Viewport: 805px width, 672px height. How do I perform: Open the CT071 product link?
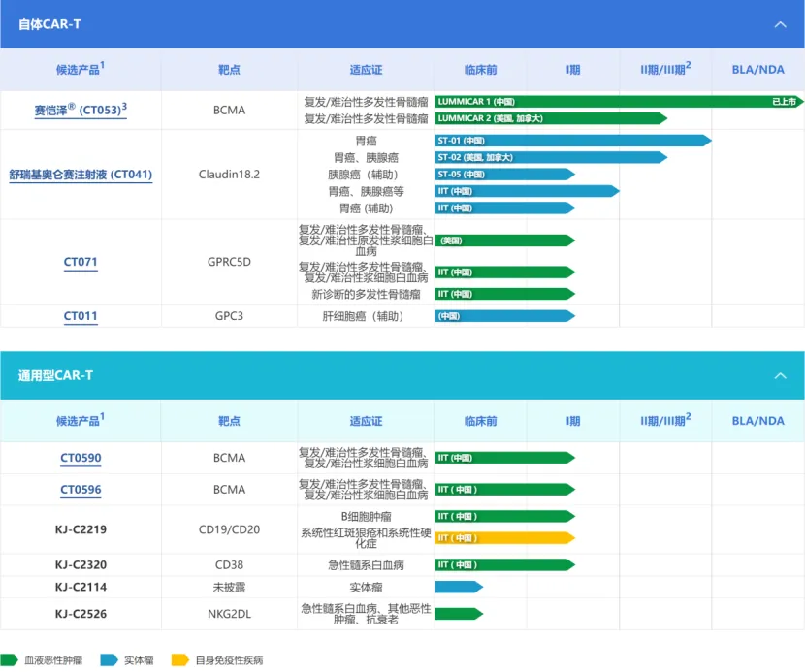tap(80, 262)
